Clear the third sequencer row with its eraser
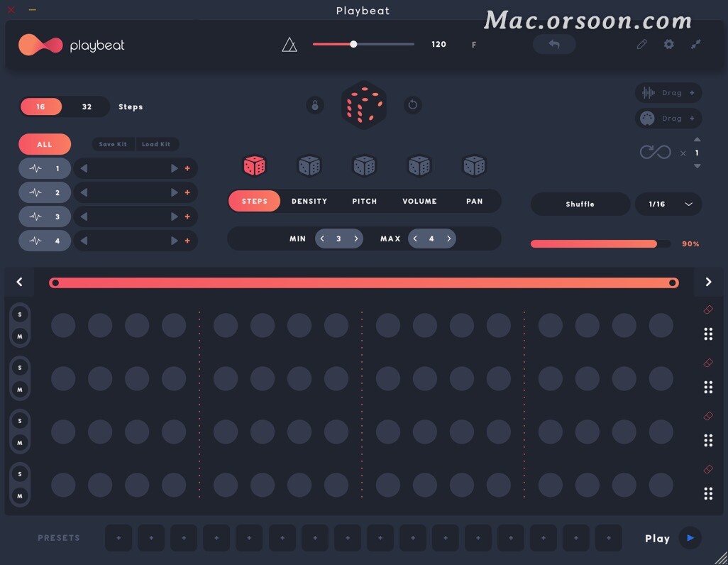This screenshot has width=728, height=565. click(708, 416)
